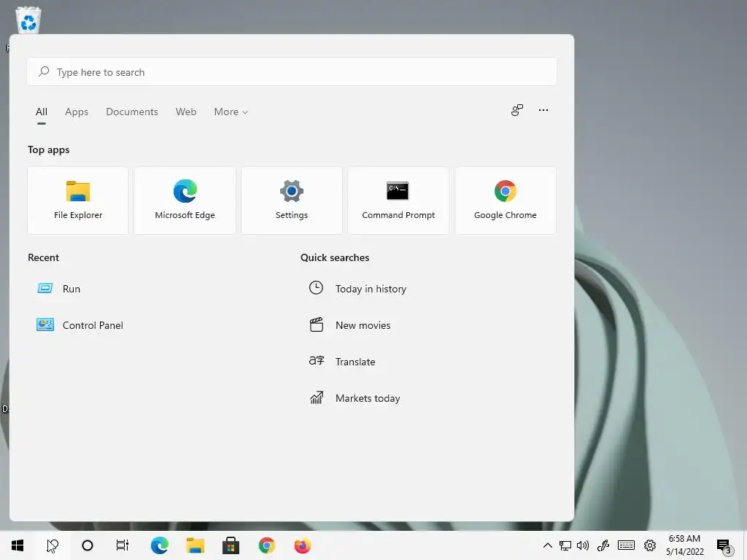Switch to the Web search tab
Screen dimensions: 747x560
pos(186,112)
